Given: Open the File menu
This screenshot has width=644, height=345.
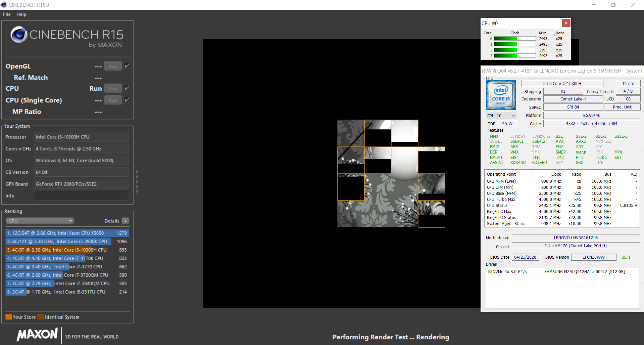Looking at the screenshot, I should (x=7, y=14).
